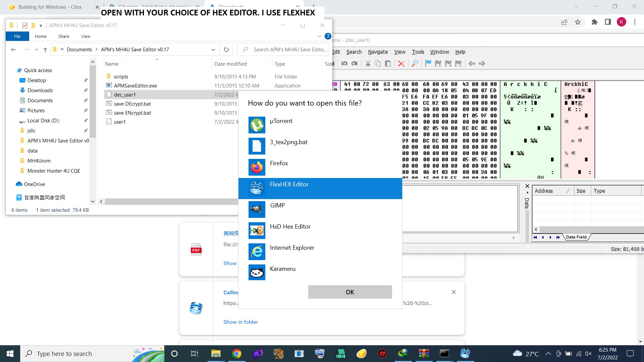Open Quick Access Toolbar customize dropdown
The image size is (644, 362).
coord(41,25)
